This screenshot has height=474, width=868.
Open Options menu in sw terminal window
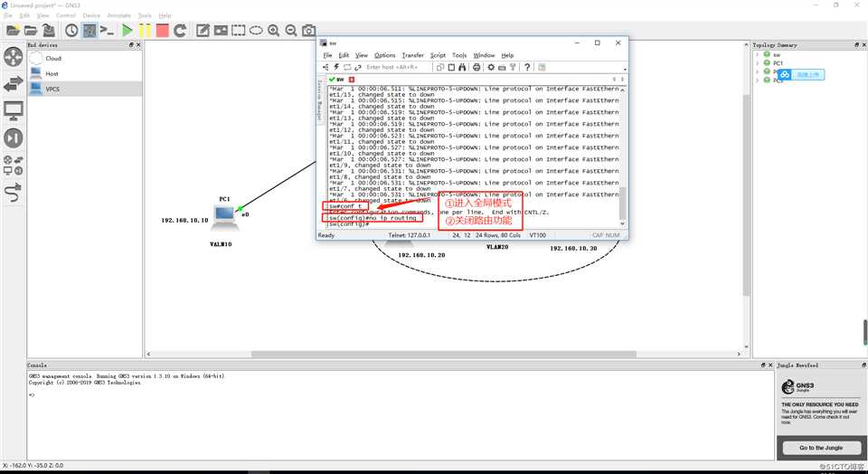click(x=385, y=55)
